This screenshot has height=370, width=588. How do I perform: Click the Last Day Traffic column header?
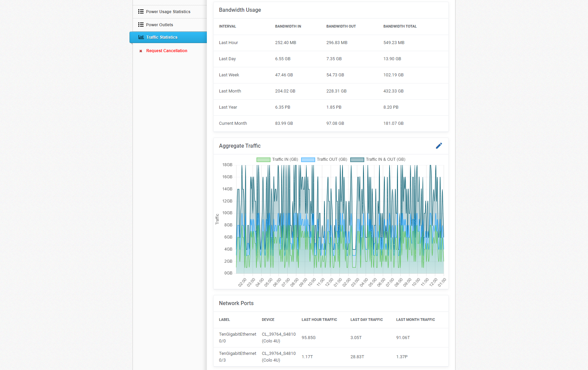click(366, 320)
